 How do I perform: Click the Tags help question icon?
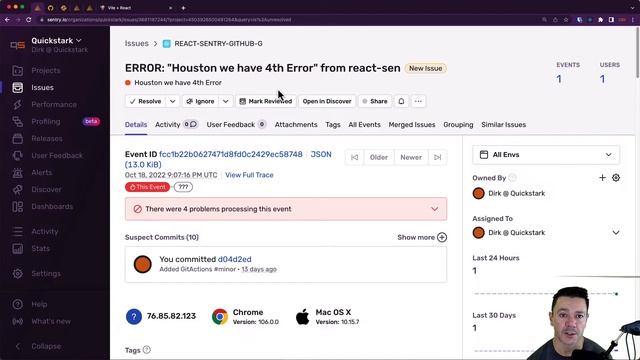coord(147,350)
